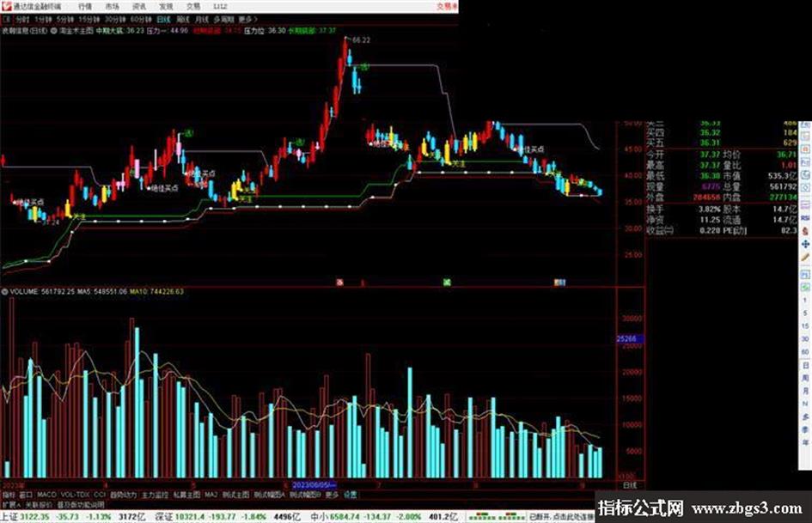
Task: Select the VOL-TDX indicator tab
Action: (x=75, y=495)
